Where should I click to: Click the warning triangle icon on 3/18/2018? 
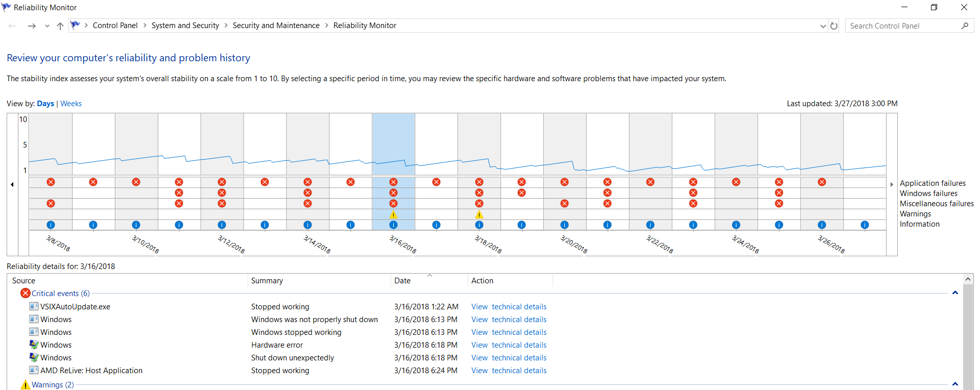[479, 214]
